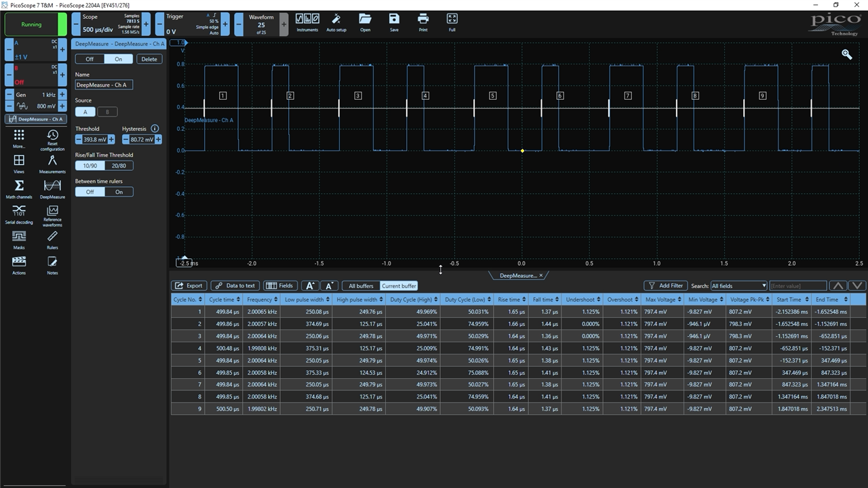Select source channel A

85,112
